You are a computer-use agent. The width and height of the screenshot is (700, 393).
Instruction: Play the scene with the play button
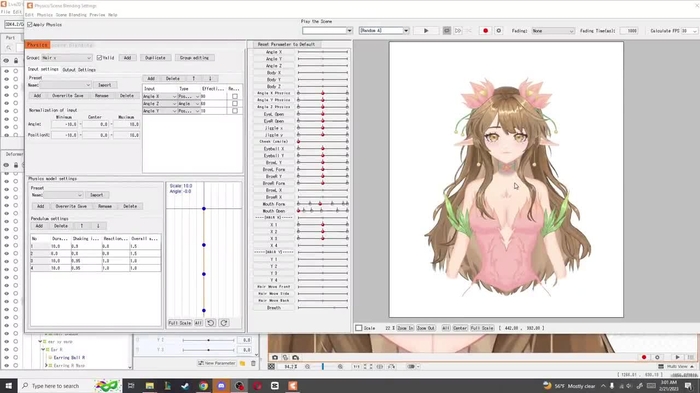[x=426, y=31]
